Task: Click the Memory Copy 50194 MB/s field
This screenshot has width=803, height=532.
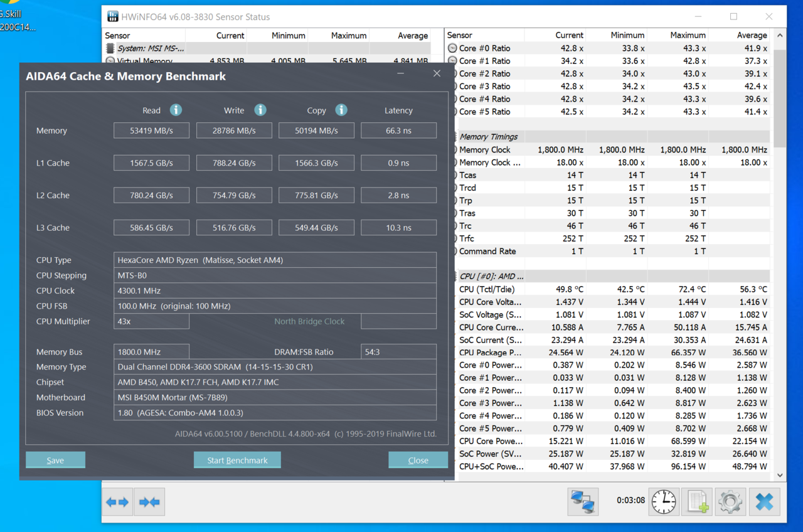Action: pyautogui.click(x=316, y=130)
